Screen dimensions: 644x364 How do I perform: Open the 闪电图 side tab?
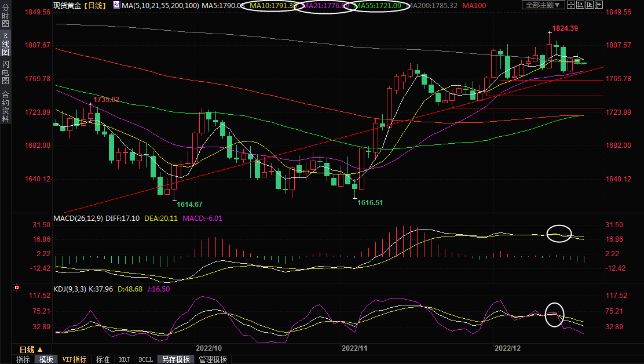5,72
